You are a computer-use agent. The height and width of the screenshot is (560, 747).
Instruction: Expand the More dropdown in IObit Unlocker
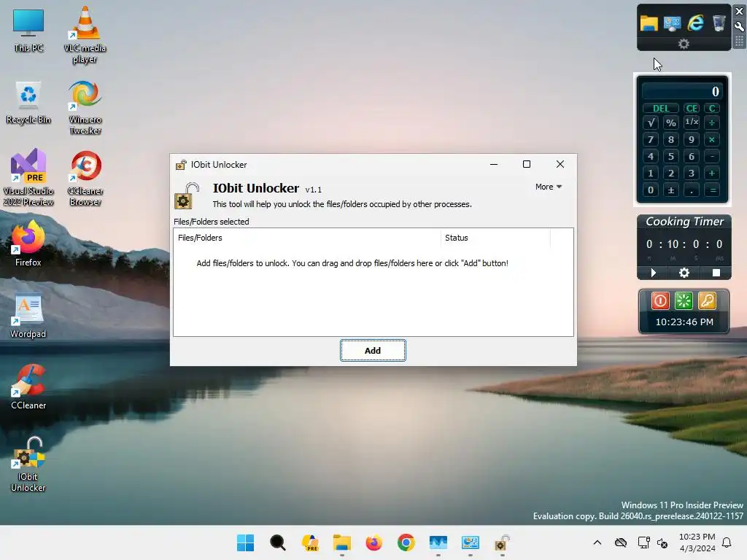pos(549,187)
